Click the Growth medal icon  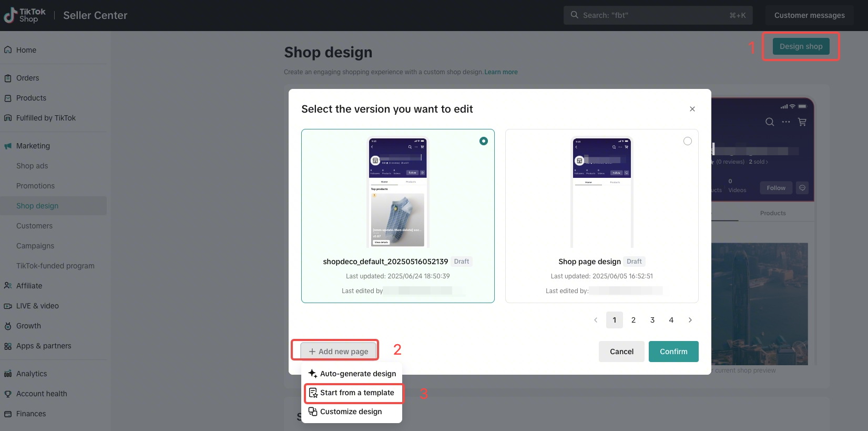[x=8, y=326]
